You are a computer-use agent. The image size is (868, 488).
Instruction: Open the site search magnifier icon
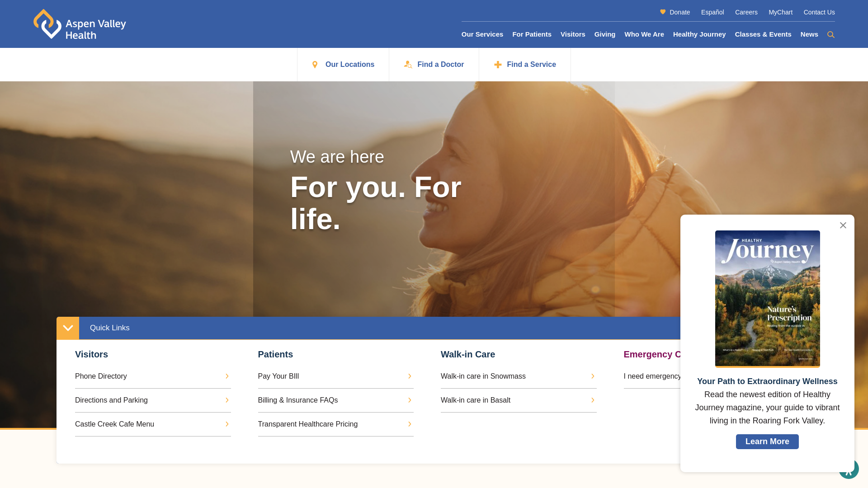(831, 35)
